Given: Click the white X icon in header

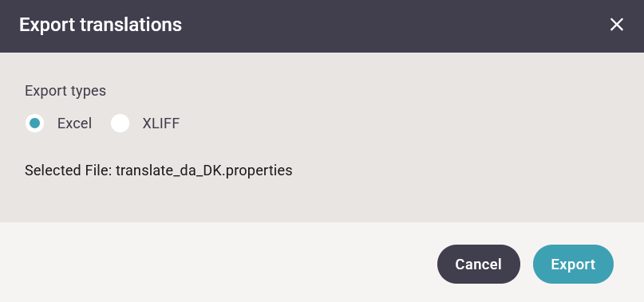Looking at the screenshot, I should coord(617,25).
